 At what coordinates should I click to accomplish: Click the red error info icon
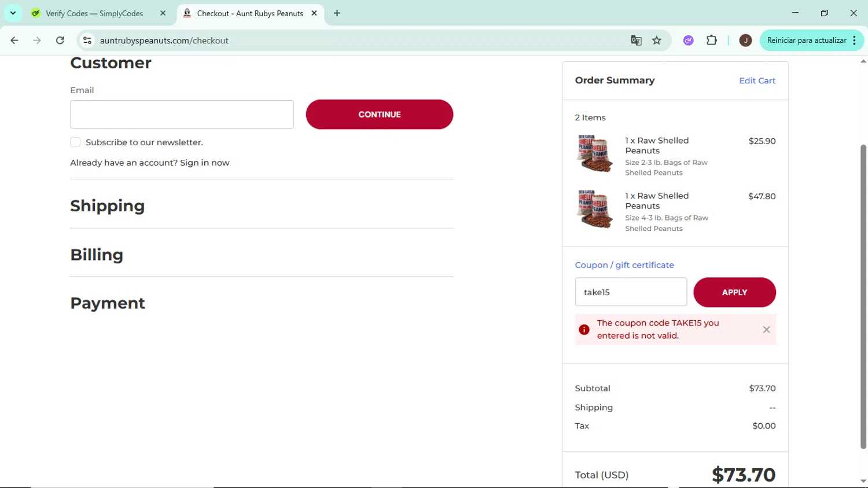tap(584, 329)
